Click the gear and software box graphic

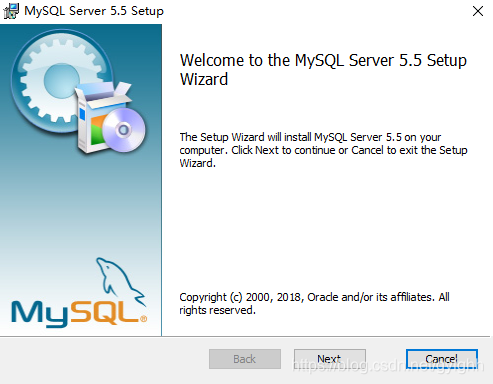pos(78,92)
